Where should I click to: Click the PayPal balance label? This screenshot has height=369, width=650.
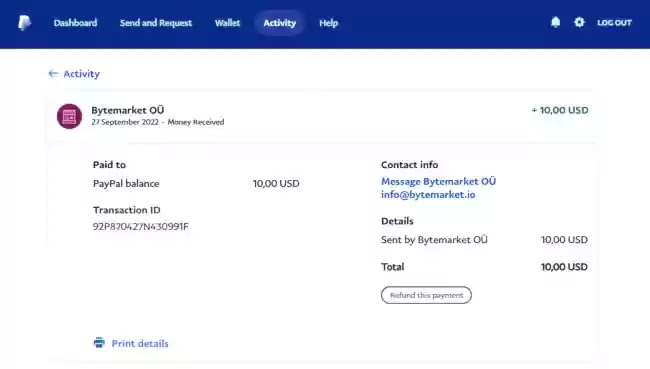[126, 184]
